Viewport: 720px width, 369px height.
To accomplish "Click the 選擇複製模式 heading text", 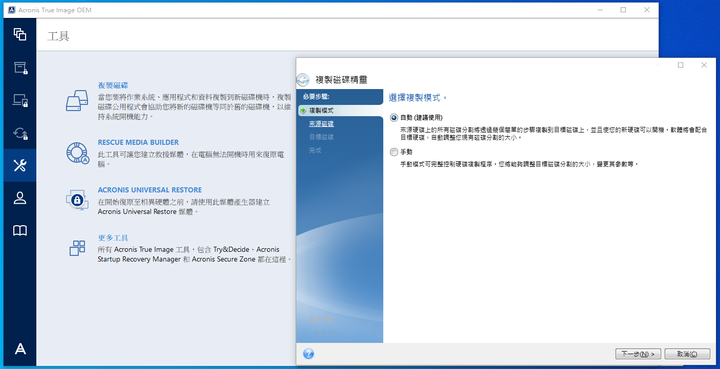I will (x=417, y=98).
